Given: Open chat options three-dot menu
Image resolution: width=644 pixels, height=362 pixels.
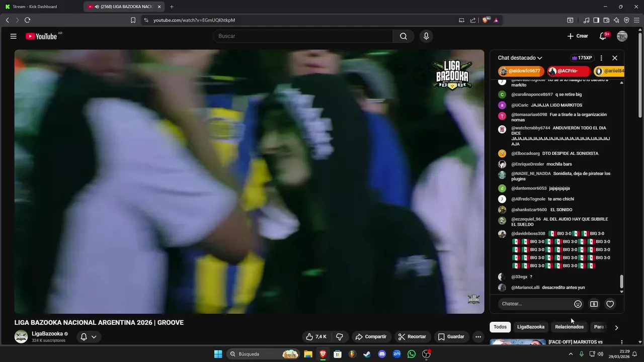Looking at the screenshot, I should point(601,58).
